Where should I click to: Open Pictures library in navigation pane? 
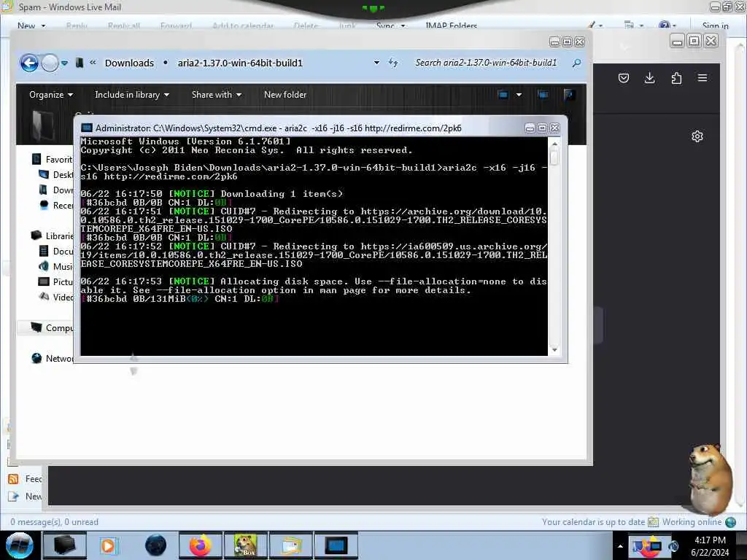click(x=55, y=281)
